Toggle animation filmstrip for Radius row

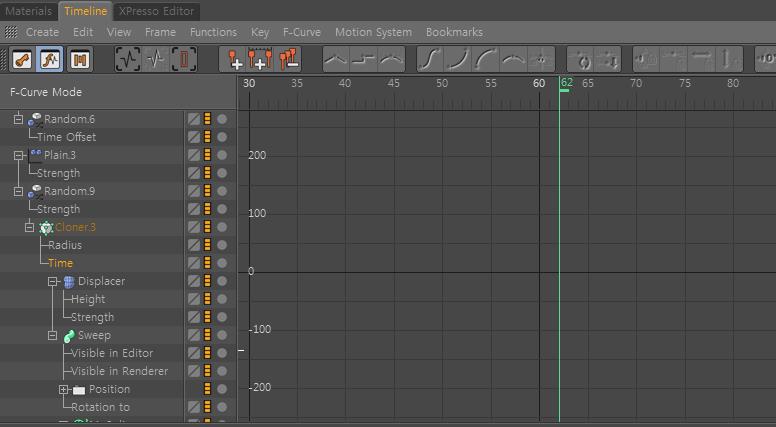point(207,245)
